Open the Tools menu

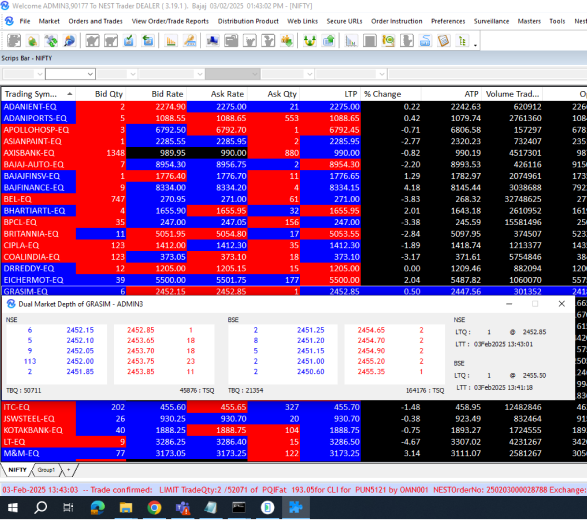point(557,21)
